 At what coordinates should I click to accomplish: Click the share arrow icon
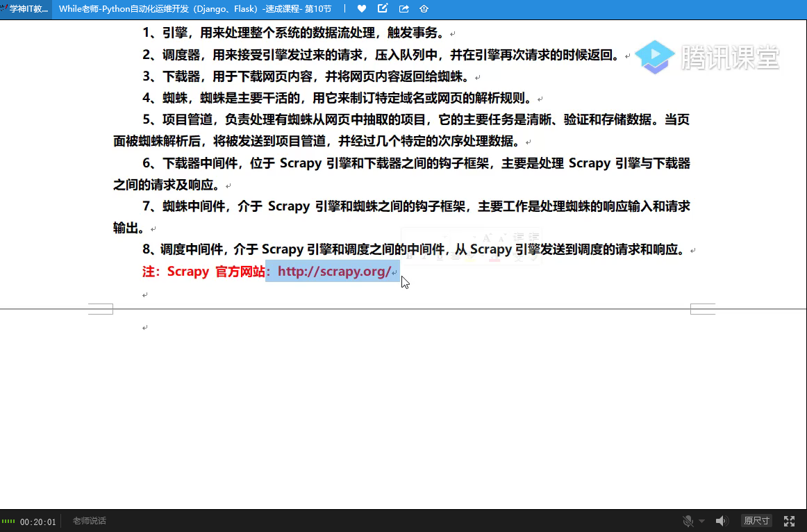click(404, 9)
